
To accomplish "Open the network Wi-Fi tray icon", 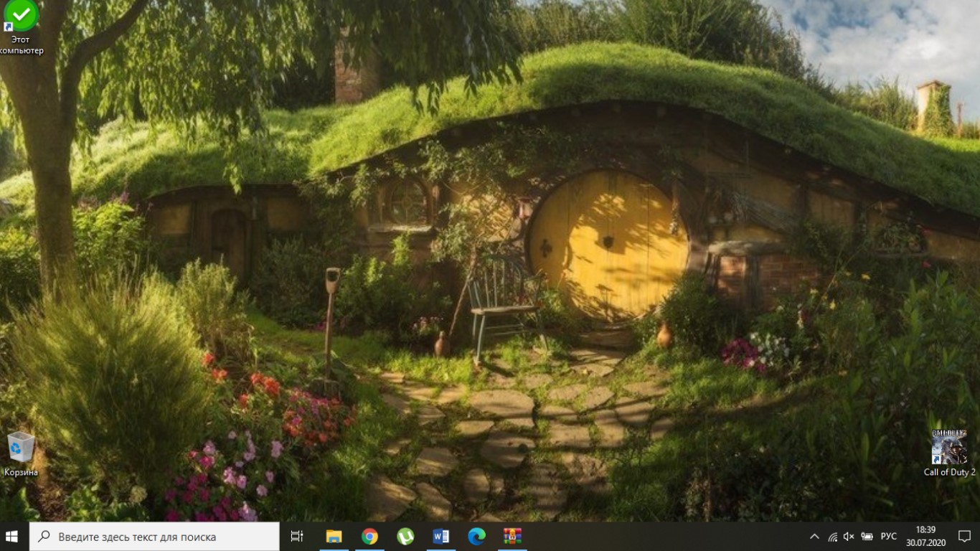I will 832,537.
